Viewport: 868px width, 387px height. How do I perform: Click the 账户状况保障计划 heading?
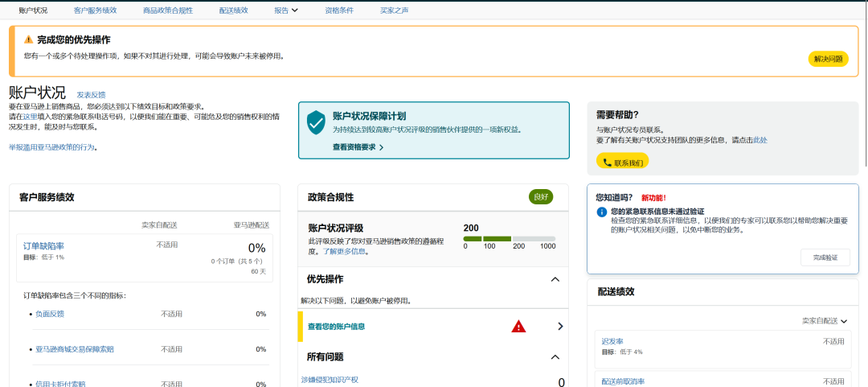point(369,116)
